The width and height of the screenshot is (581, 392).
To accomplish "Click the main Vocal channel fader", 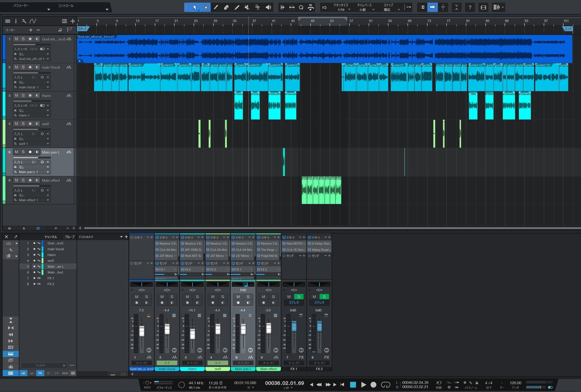I will coord(167,329).
